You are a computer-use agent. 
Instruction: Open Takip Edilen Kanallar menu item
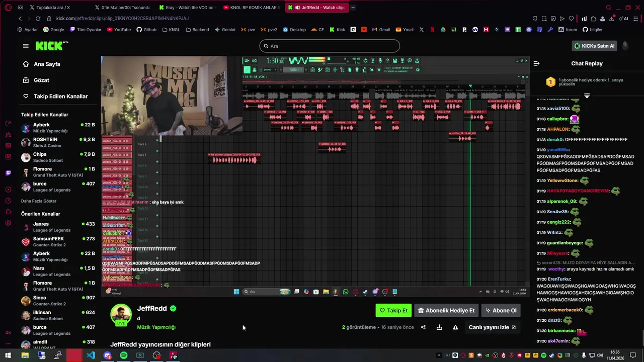pyautogui.click(x=55, y=96)
